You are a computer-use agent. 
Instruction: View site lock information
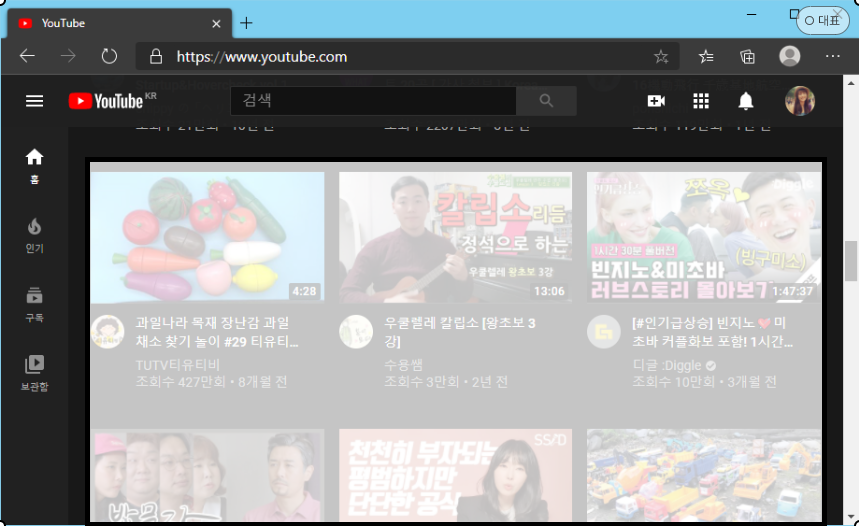click(x=156, y=56)
